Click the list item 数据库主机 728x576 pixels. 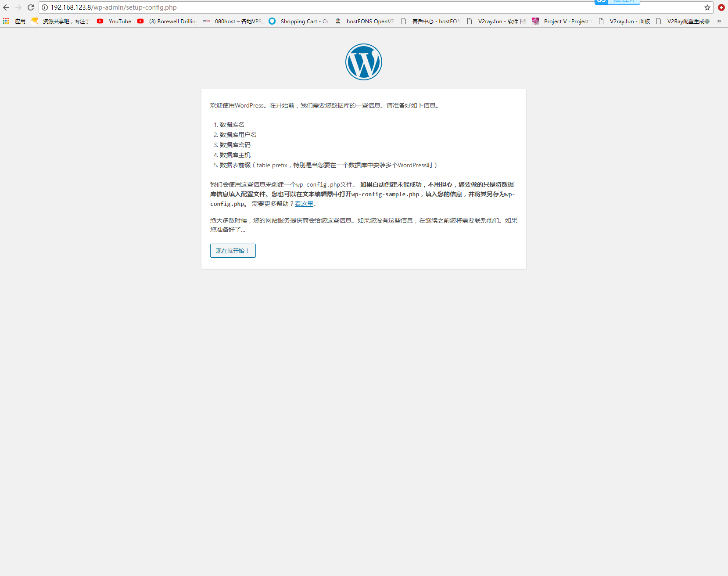click(235, 155)
